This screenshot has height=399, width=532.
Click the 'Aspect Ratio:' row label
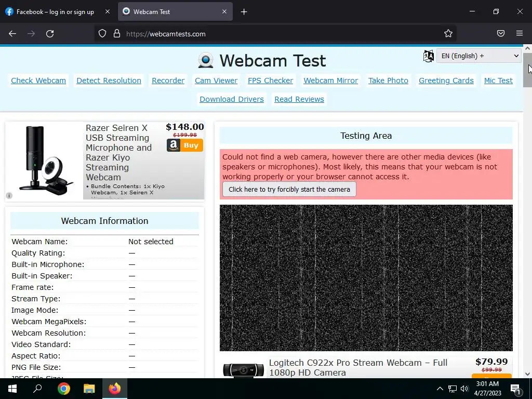pos(36,356)
